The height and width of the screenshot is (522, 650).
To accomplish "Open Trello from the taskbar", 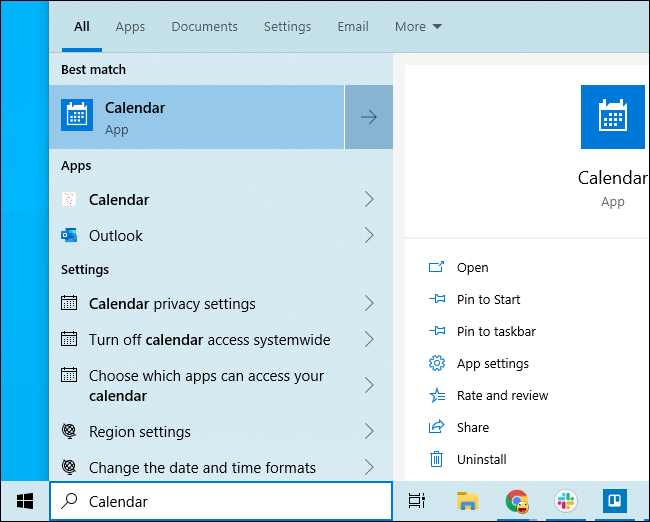I will point(615,501).
